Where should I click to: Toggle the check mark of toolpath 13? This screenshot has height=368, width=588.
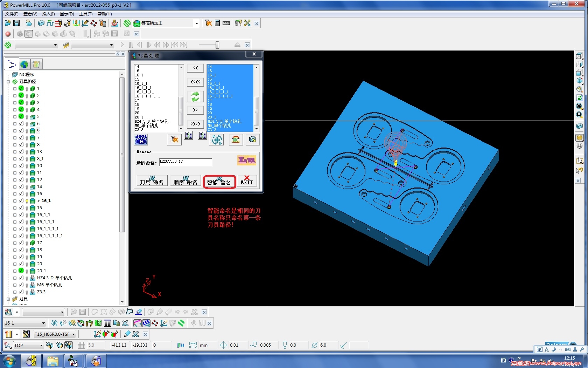coord(21,151)
